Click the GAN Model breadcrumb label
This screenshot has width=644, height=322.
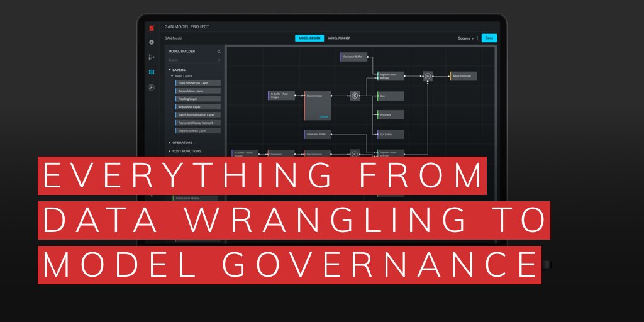click(174, 38)
